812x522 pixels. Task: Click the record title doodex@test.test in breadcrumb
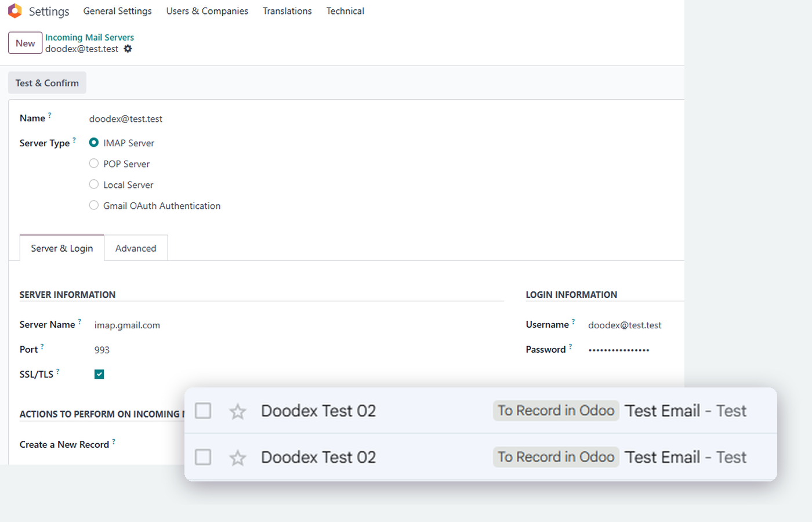coord(82,49)
